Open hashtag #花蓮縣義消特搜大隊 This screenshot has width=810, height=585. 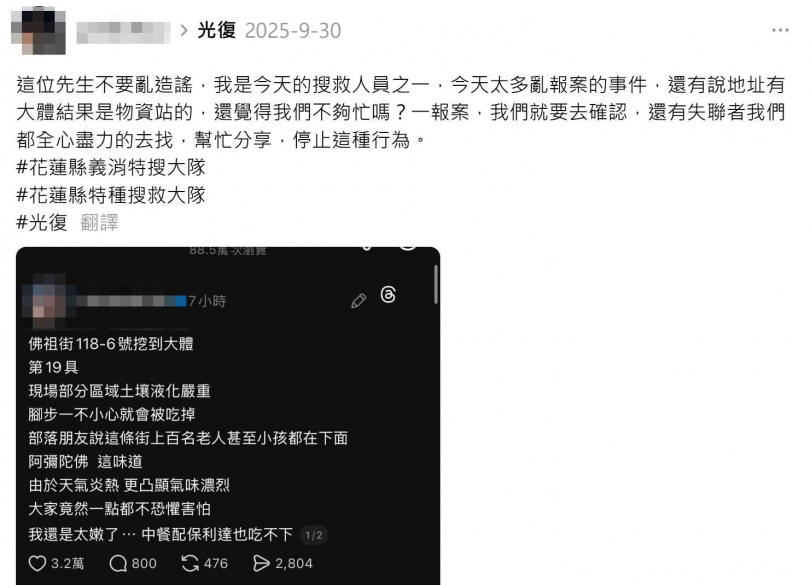(111, 167)
